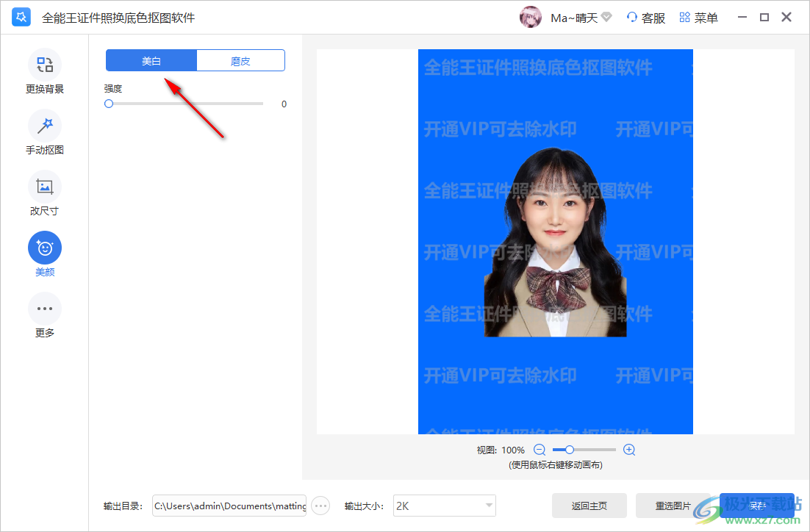The width and height of the screenshot is (810, 532).
Task: Click 返回主页 return home button
Action: click(x=589, y=506)
